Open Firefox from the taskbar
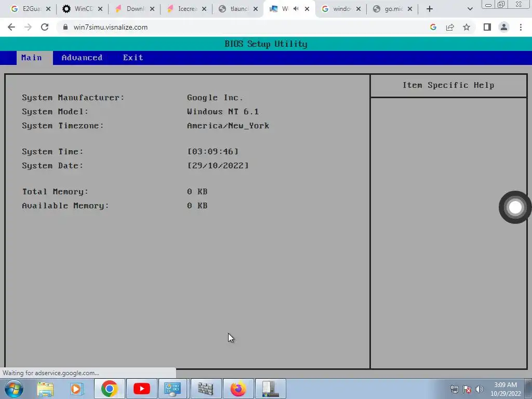The height and width of the screenshot is (399, 532). (238, 389)
